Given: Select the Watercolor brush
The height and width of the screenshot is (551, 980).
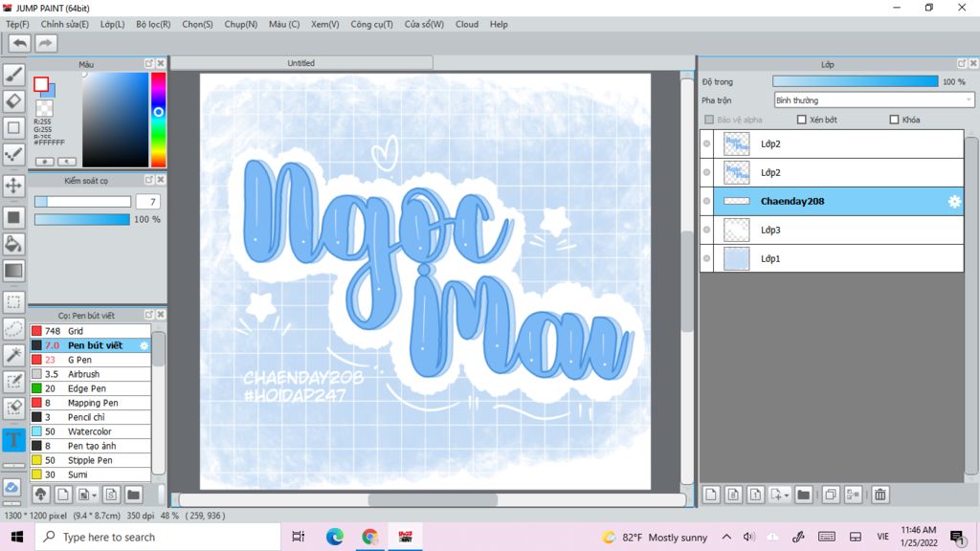Looking at the screenshot, I should coord(91,431).
